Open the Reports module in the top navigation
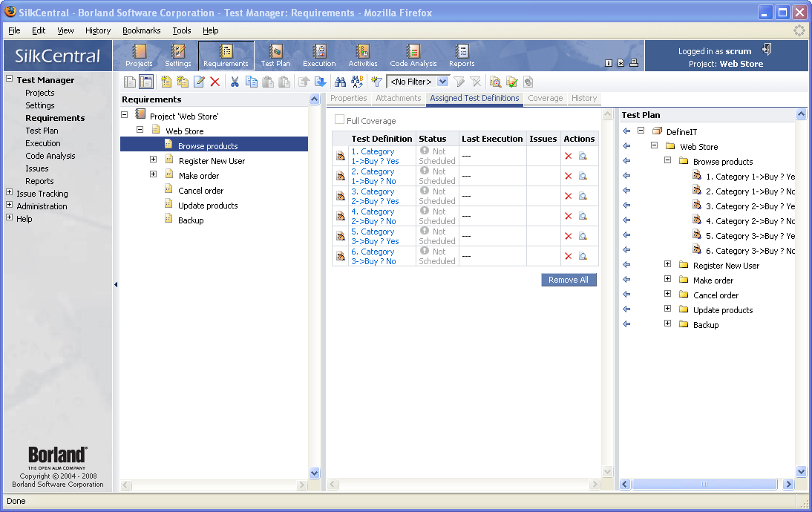The width and height of the screenshot is (812, 512). point(462,56)
